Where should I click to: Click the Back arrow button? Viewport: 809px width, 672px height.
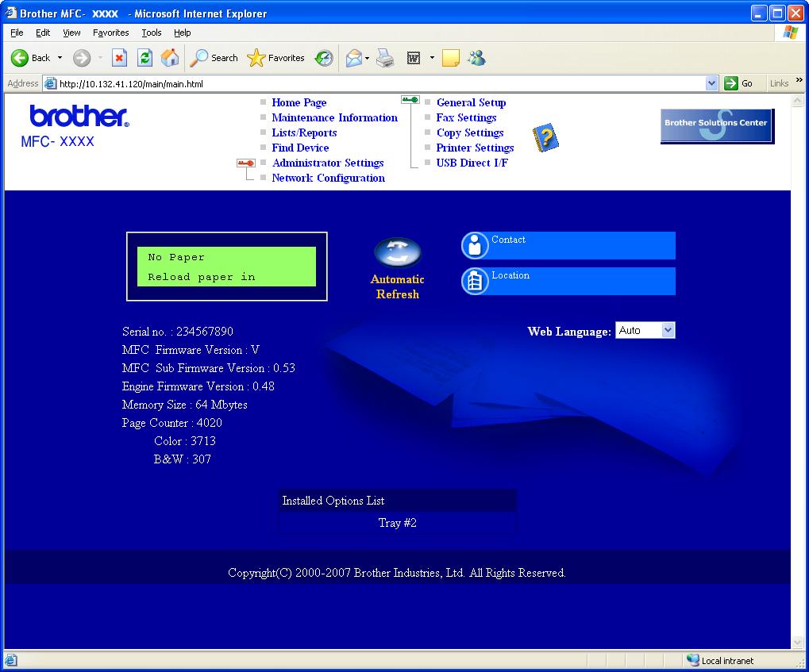(30, 58)
